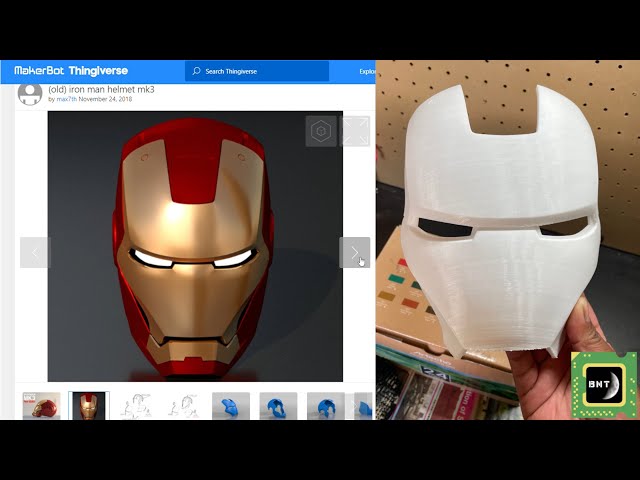The height and width of the screenshot is (480, 640).
Task: Select the red side-view helmet thumbnail
Action: 42,406
